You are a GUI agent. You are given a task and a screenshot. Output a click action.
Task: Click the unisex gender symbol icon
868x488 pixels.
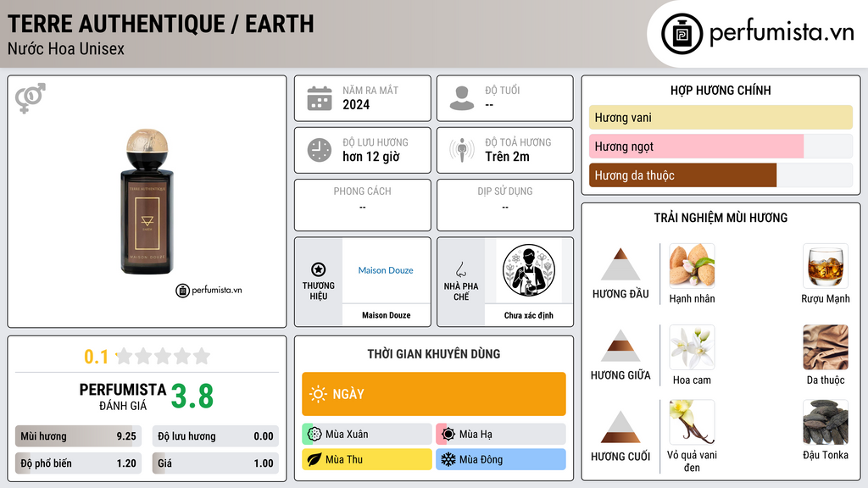tap(31, 98)
